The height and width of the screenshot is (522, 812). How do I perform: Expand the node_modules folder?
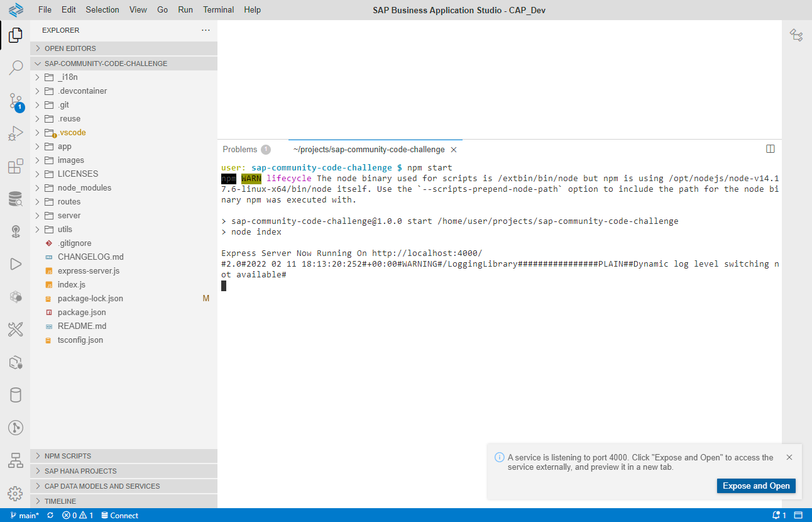tap(124, 188)
